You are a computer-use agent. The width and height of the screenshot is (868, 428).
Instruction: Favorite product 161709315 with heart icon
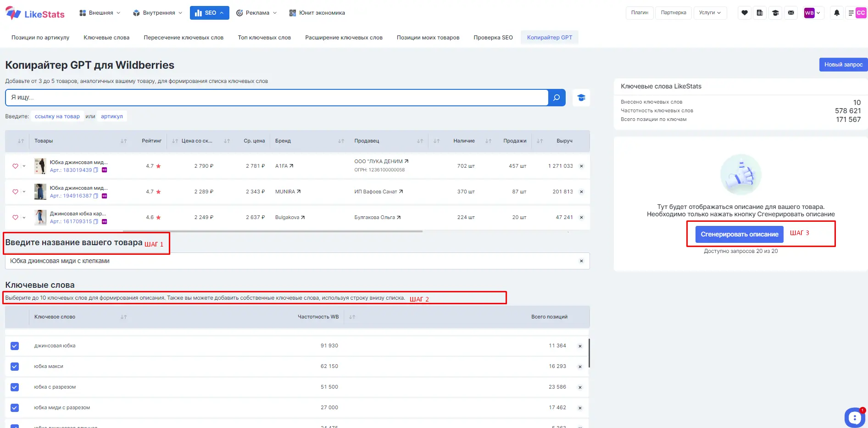15,217
